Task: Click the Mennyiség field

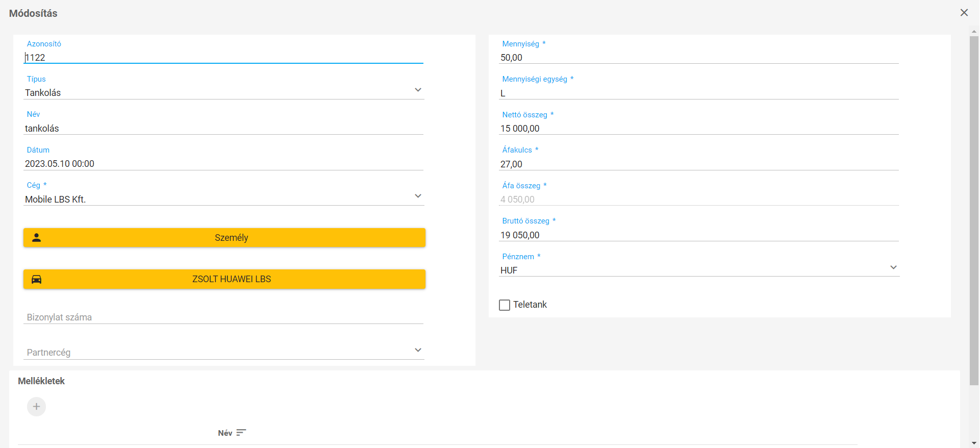Action: tap(698, 58)
